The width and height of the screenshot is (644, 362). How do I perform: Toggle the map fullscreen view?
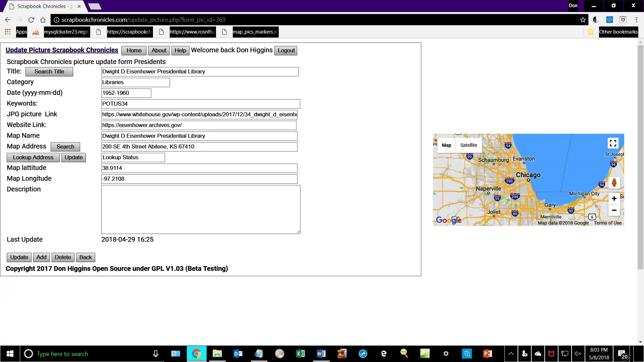click(x=613, y=143)
